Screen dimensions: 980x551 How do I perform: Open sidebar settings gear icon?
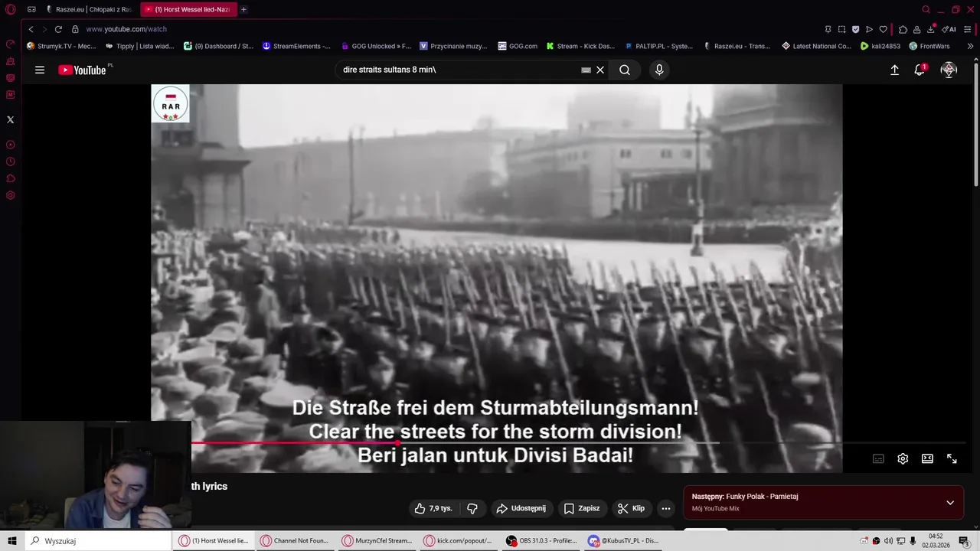[x=11, y=195]
